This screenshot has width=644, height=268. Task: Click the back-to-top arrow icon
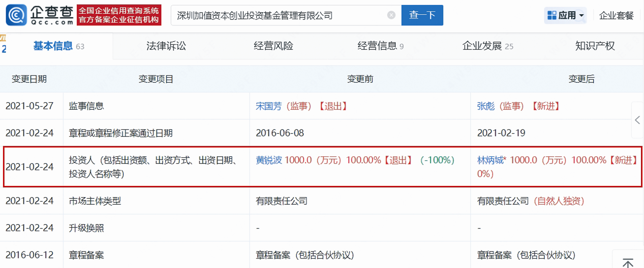tap(628, 263)
